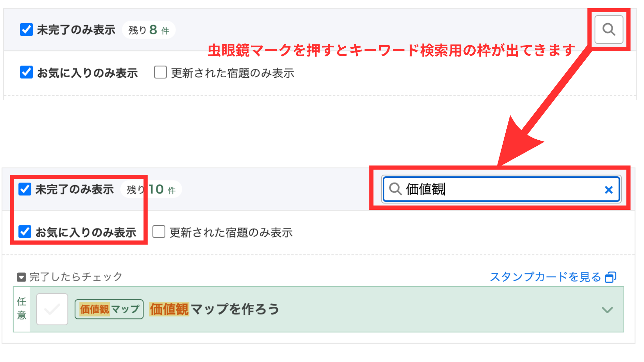This screenshot has width=644, height=362.
Task: Click the search icon inside keyword field
Action: pos(395,189)
